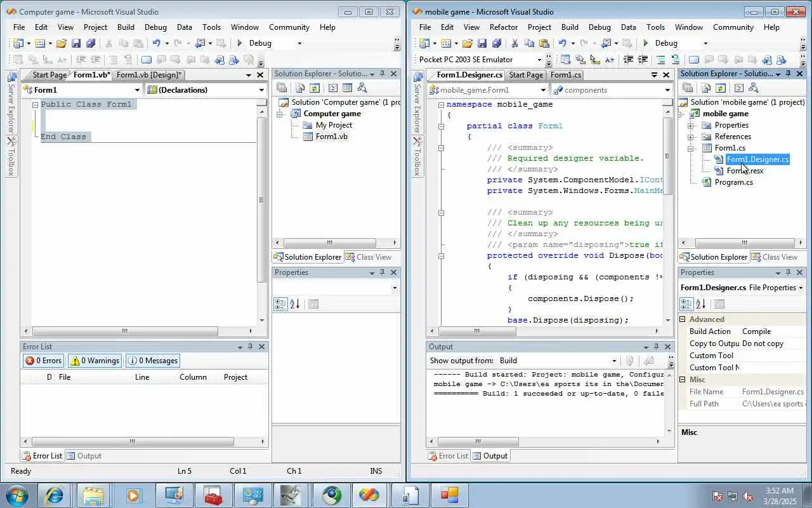Click Categorized icon in mobile game Properties panel
Image resolution: width=812 pixels, height=508 pixels.
686,304
